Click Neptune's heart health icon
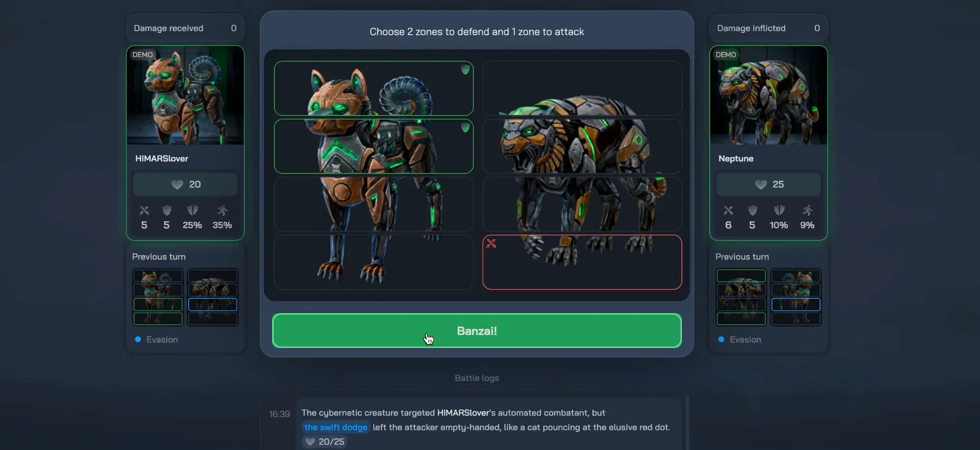Screen dimensions: 980x450 coord(761,184)
